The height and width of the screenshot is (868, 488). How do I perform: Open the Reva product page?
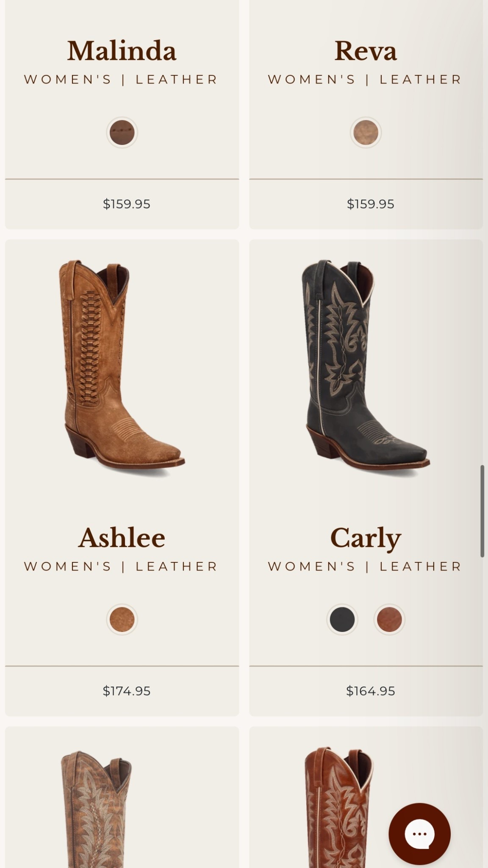pyautogui.click(x=366, y=50)
